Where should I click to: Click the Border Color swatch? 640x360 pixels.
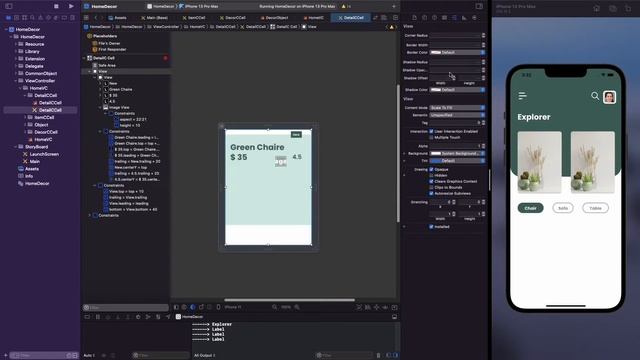(x=436, y=53)
